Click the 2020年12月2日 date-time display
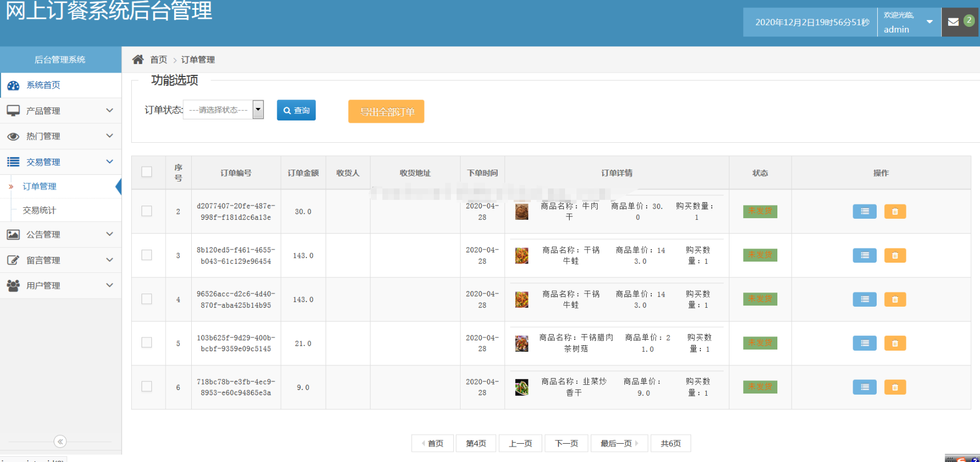This screenshot has width=980, height=462. (812, 22)
